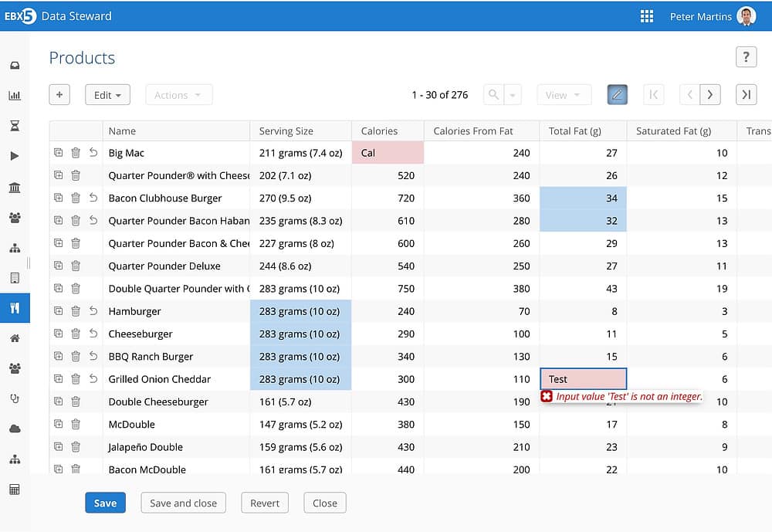
Task: Select the Big Mac name cell
Action: point(176,153)
